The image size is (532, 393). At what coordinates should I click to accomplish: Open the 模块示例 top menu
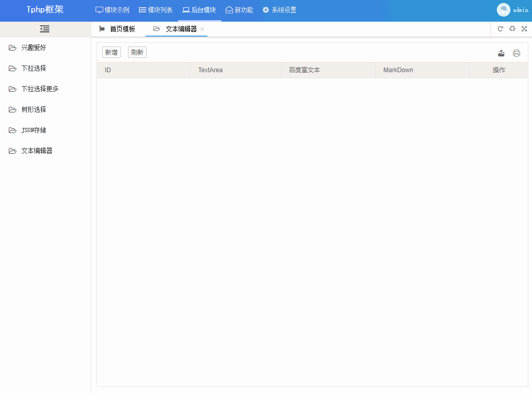(x=112, y=10)
